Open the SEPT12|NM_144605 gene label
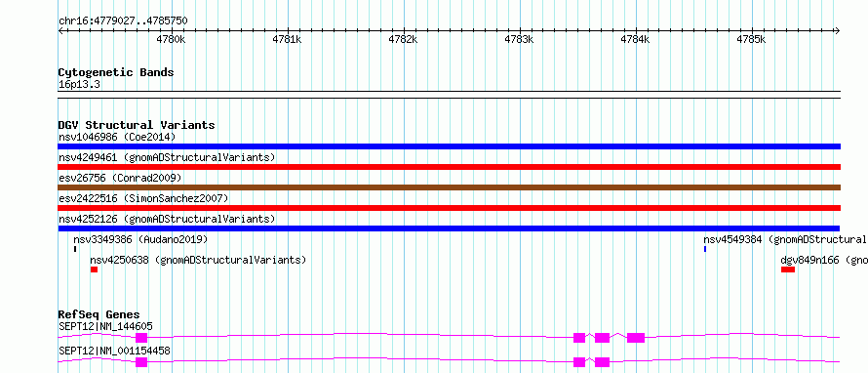This screenshot has height=373, width=868. 105,326
